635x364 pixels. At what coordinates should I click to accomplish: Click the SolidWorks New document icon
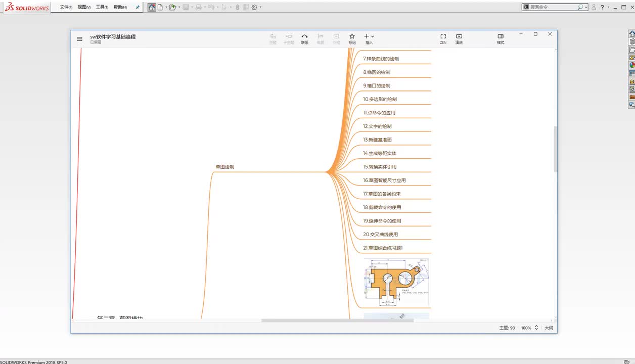pyautogui.click(x=160, y=7)
